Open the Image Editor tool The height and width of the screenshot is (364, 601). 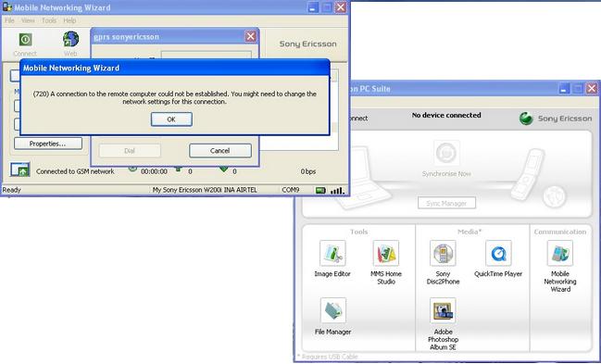pyautogui.click(x=332, y=253)
